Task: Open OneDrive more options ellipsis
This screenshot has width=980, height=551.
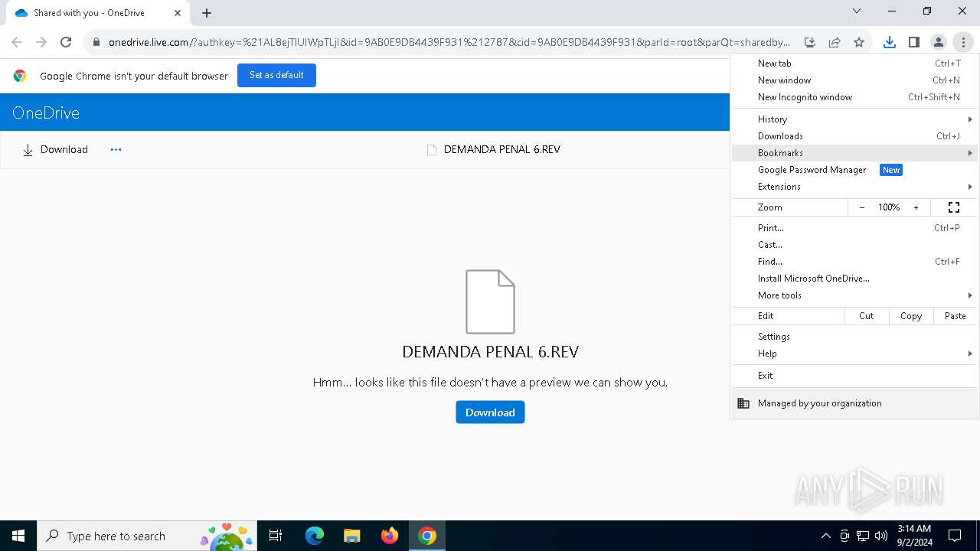Action: coord(116,149)
